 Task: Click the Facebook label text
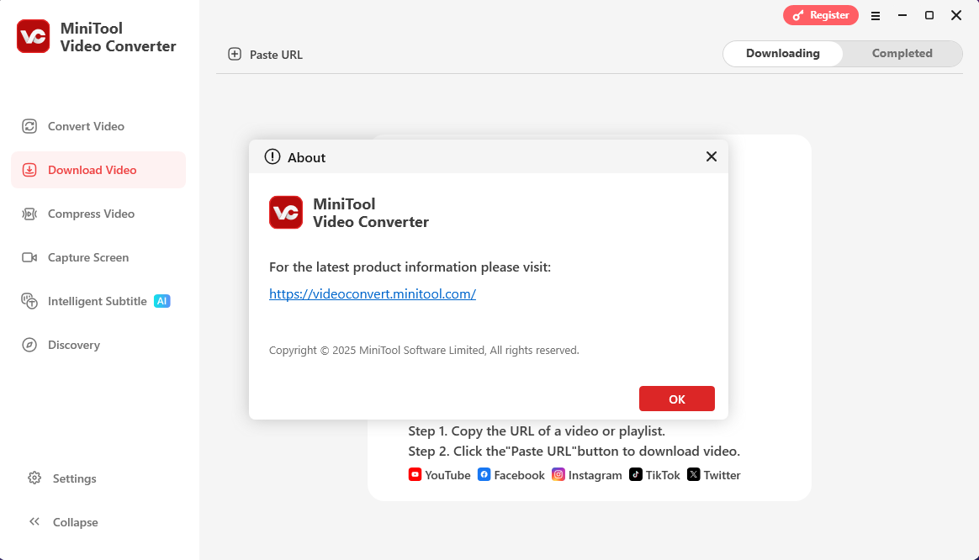pos(520,475)
